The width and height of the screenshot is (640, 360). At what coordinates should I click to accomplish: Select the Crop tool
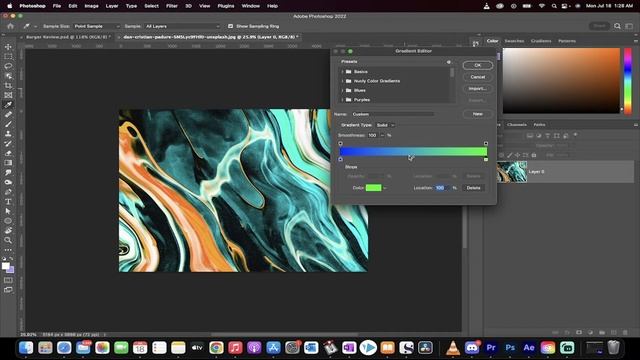pyautogui.click(x=8, y=86)
